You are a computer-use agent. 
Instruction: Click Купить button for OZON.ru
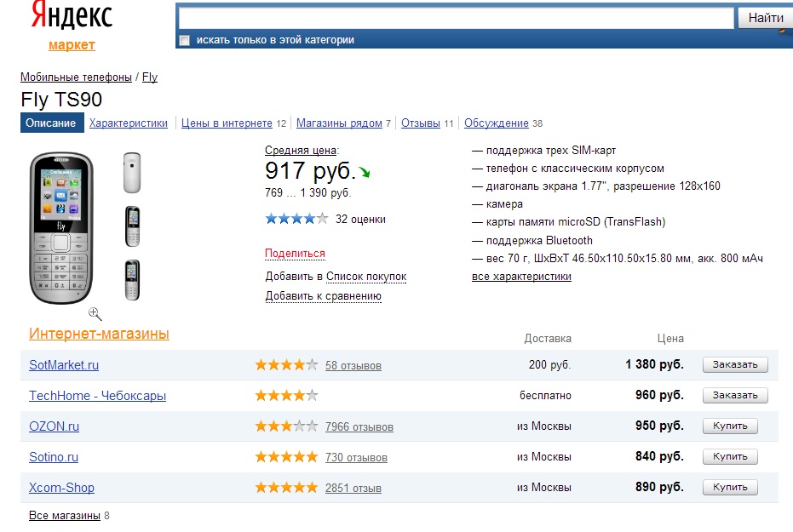click(730, 426)
